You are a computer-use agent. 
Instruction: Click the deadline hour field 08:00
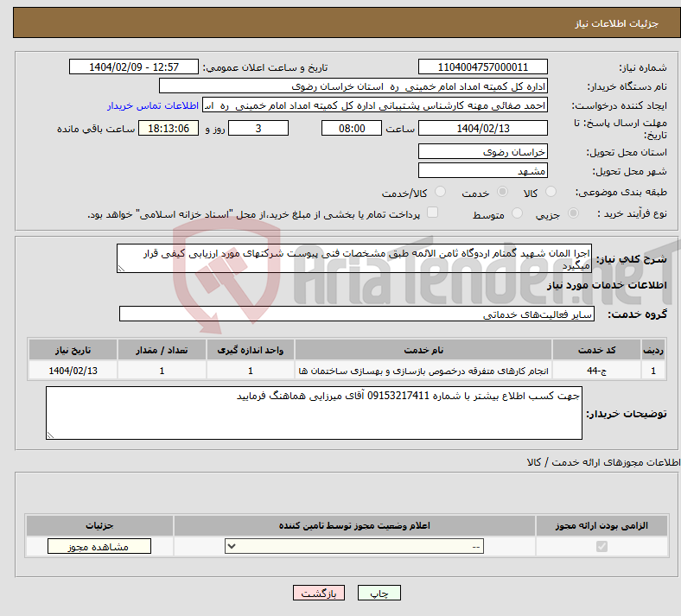pyautogui.click(x=352, y=128)
